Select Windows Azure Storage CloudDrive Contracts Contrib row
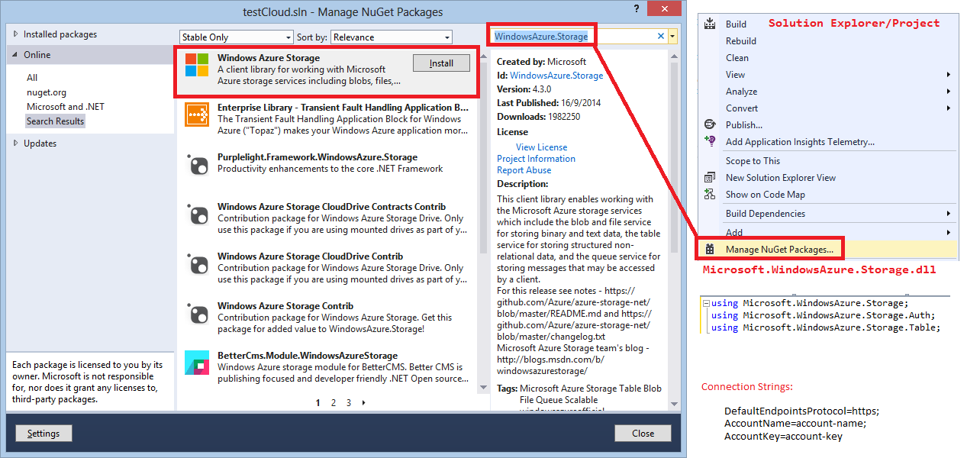The width and height of the screenshot is (980, 458). click(329, 218)
